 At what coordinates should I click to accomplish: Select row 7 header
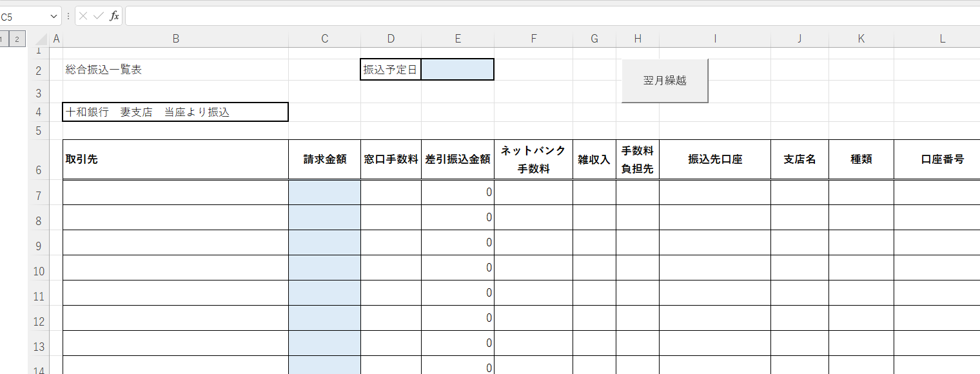38,195
